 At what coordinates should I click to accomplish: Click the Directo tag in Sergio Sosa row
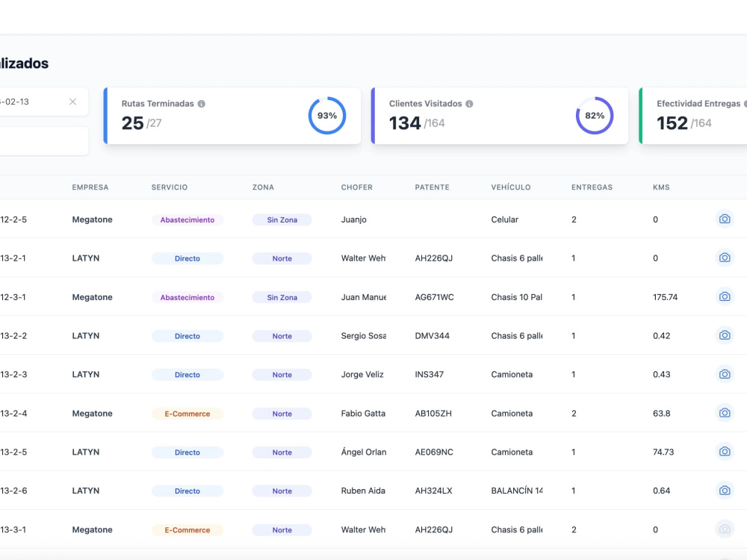pos(187,336)
